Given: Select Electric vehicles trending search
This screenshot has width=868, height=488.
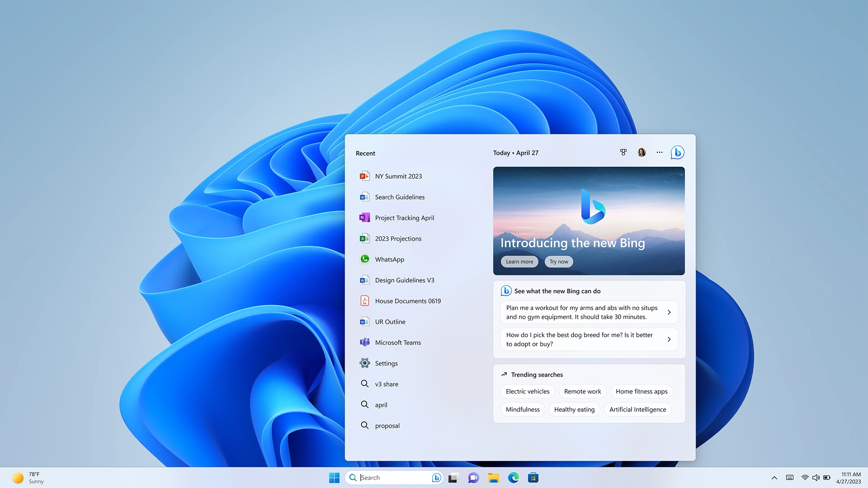Looking at the screenshot, I should click(528, 391).
